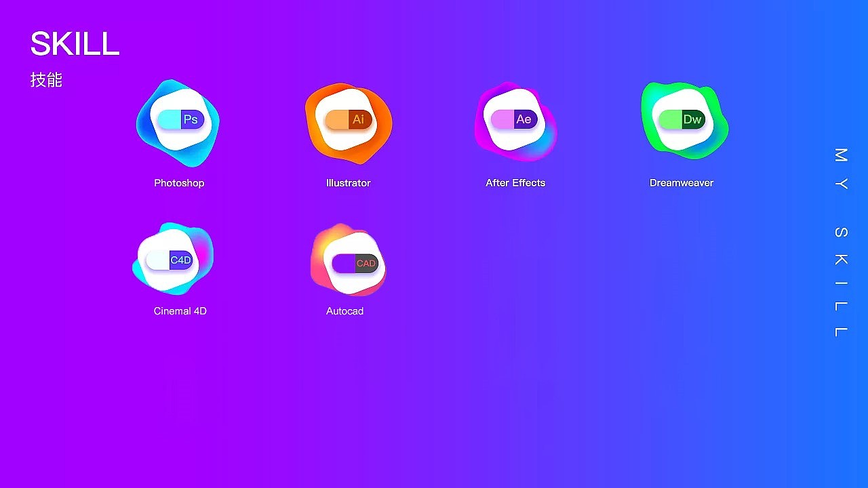Select the "After Effects" caption
Screen dimensions: 868x488
coord(515,183)
